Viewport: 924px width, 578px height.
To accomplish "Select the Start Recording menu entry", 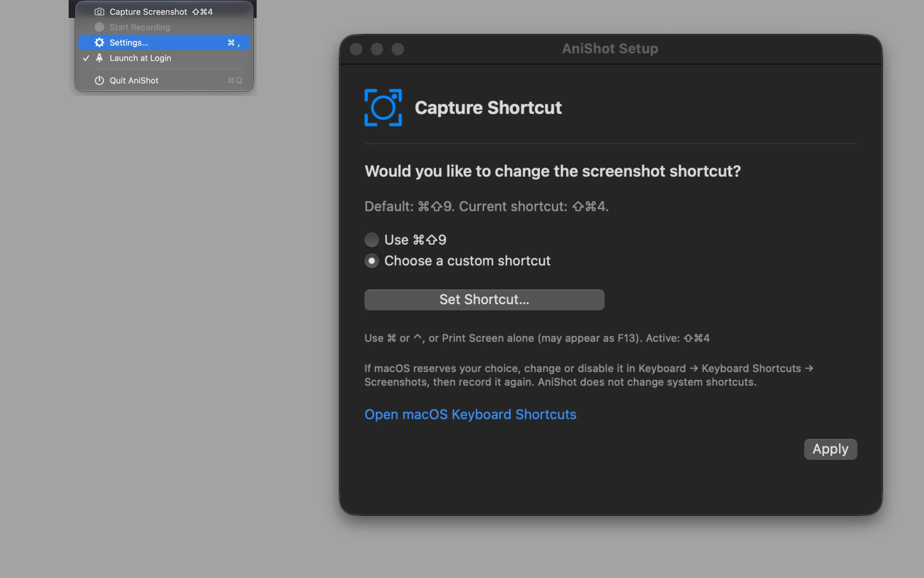I will (x=164, y=27).
